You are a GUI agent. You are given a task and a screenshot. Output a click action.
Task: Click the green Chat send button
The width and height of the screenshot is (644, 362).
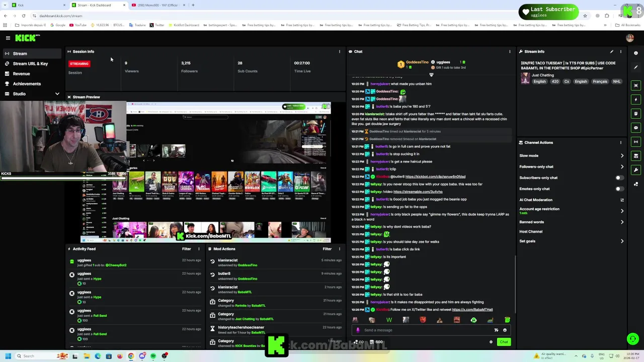tap(504, 342)
